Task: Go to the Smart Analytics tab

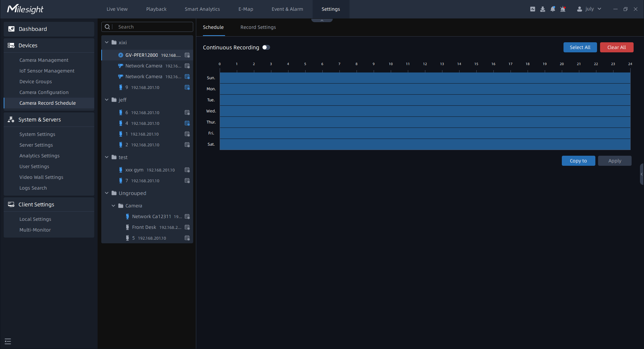Action: [202, 9]
